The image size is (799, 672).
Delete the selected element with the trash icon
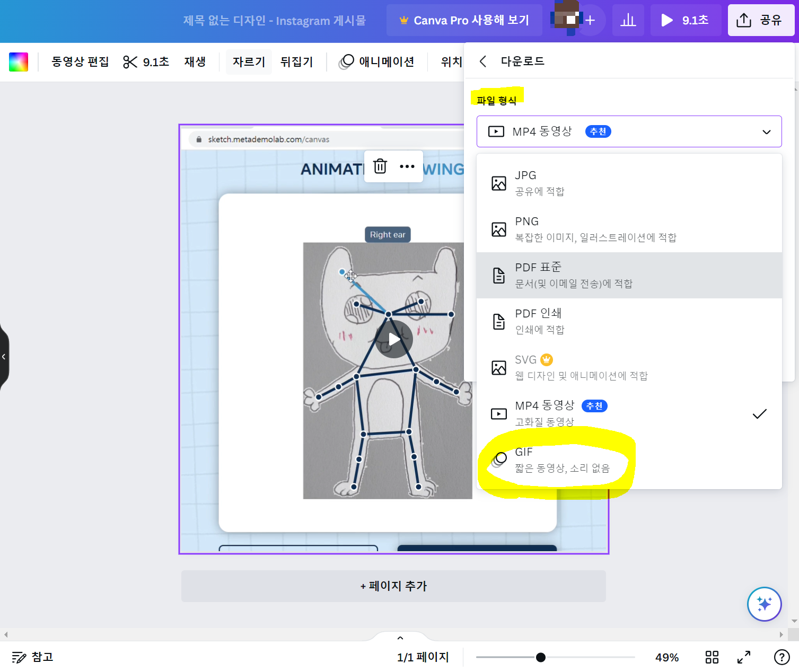[x=379, y=166]
